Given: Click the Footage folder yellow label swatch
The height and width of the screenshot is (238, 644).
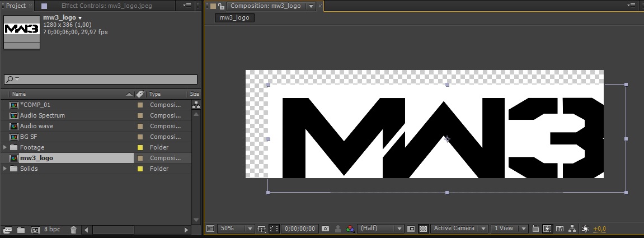Looking at the screenshot, I should [140, 148].
